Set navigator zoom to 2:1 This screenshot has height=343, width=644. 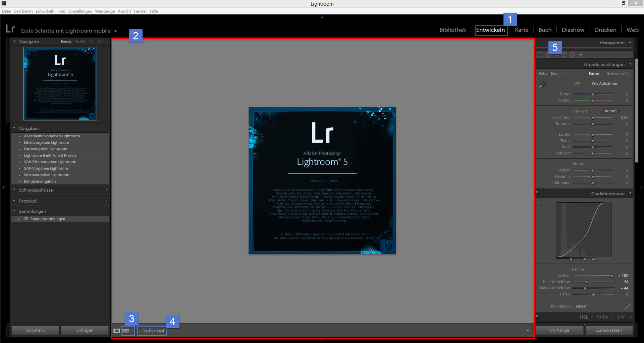click(101, 42)
